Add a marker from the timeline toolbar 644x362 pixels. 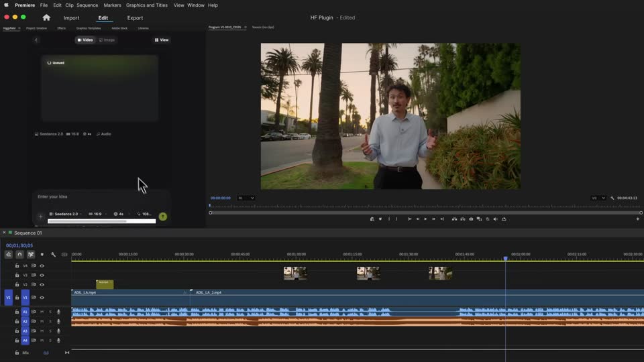pyautogui.click(x=42, y=255)
